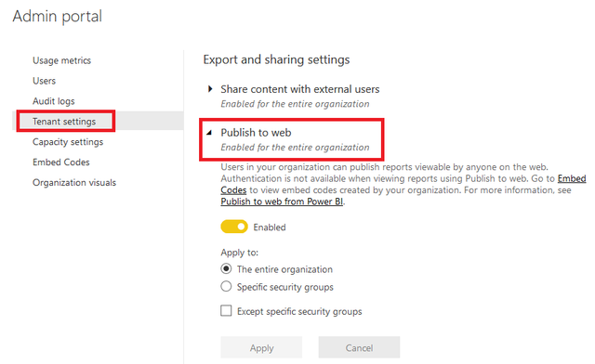The height and width of the screenshot is (364, 595).
Task: Click the Apply button
Action: coord(261,347)
